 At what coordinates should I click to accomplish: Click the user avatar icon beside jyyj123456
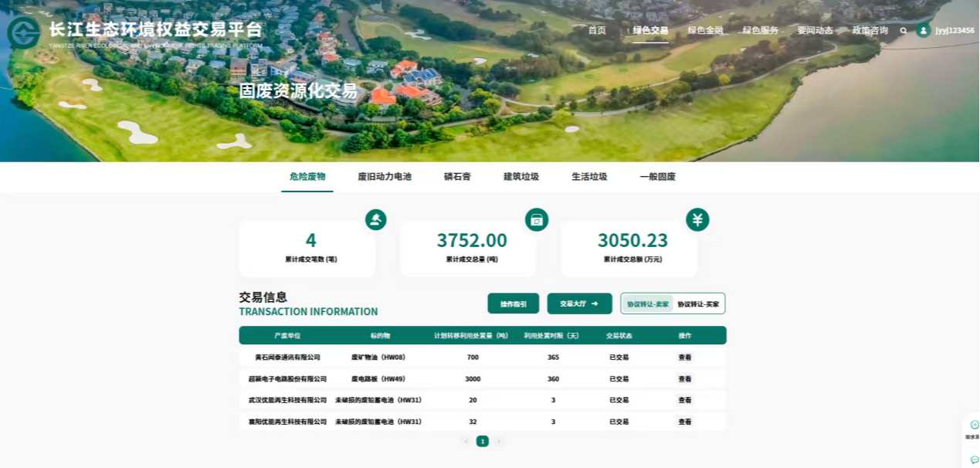923,31
